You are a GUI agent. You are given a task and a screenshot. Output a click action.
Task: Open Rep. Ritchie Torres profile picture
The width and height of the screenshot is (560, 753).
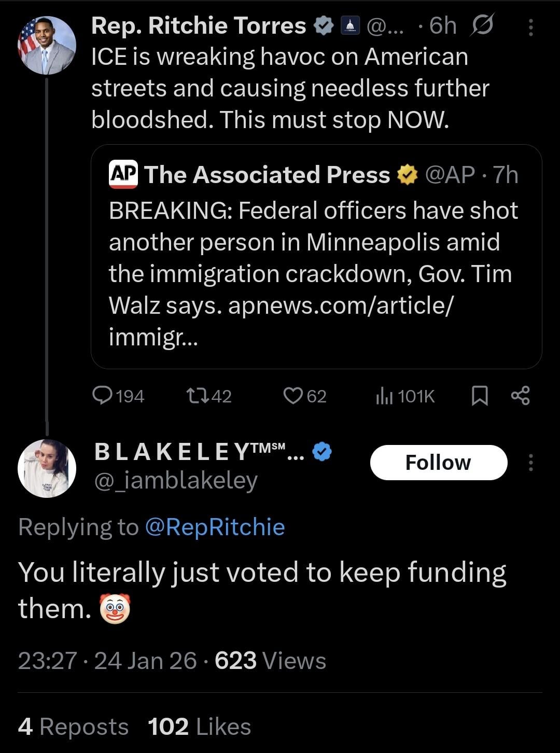click(x=47, y=46)
